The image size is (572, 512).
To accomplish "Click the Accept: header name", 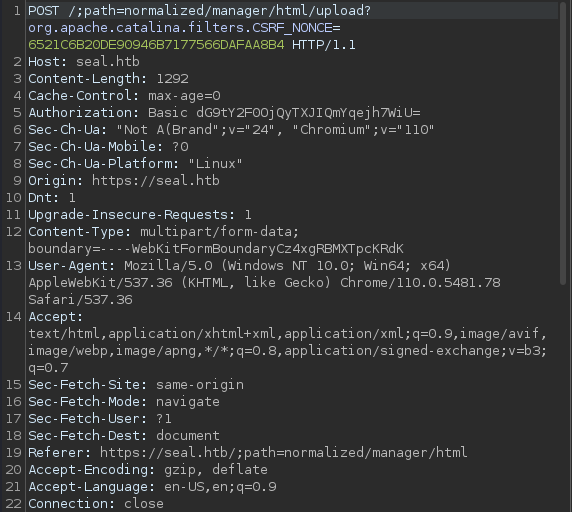I will click(x=56, y=317).
